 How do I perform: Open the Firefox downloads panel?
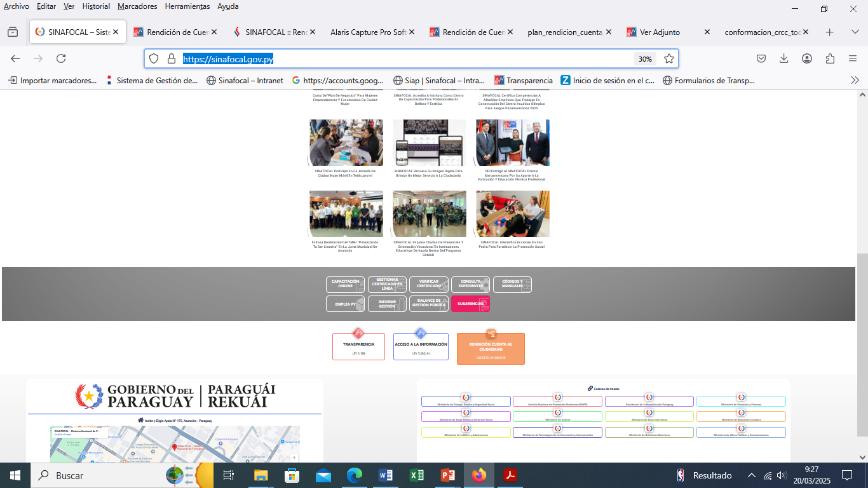click(784, 58)
